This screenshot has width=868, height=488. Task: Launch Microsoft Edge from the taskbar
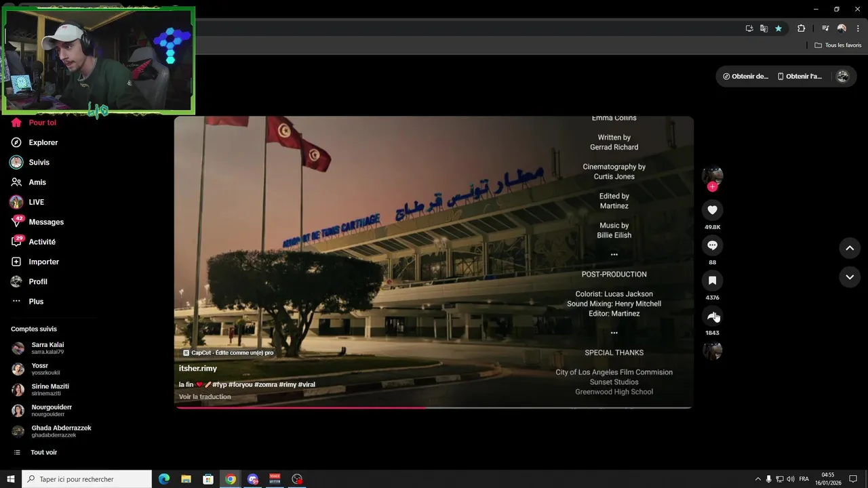click(x=164, y=479)
